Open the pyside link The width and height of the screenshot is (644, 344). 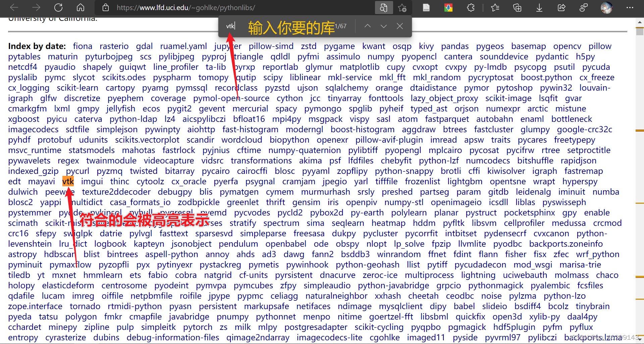point(465,338)
